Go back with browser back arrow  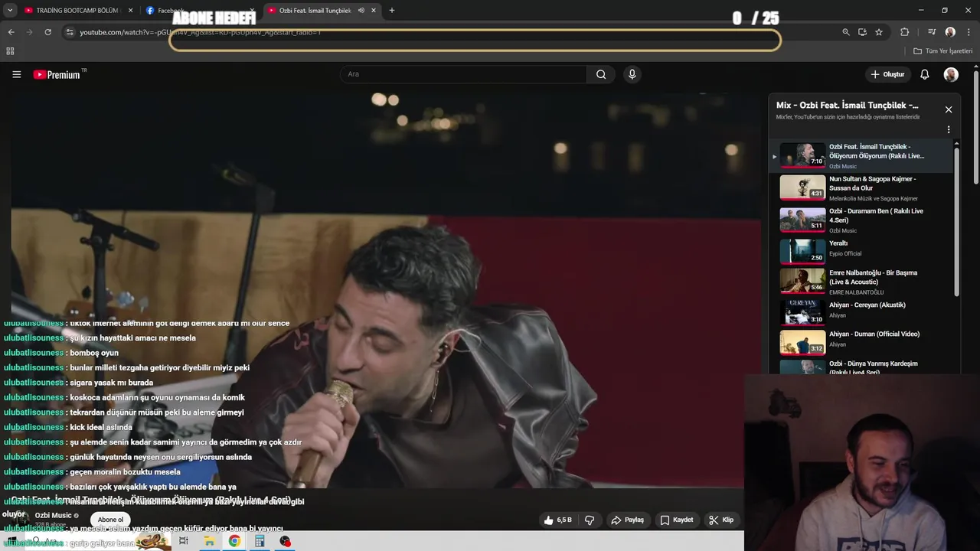[x=11, y=32]
